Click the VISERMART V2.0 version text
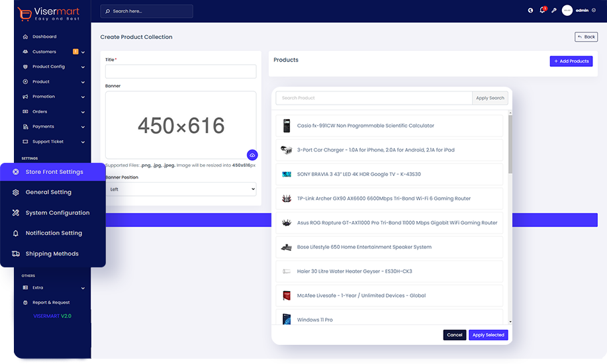 (x=52, y=316)
